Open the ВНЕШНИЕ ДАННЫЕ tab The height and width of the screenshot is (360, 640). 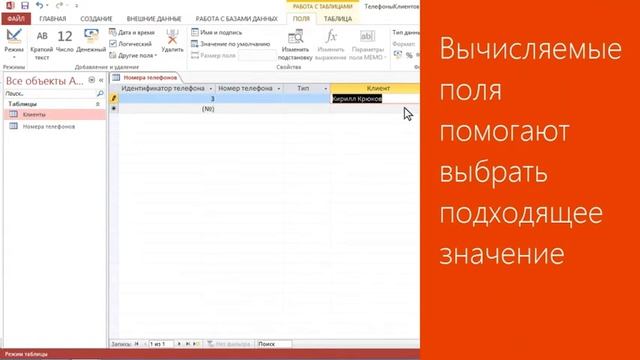coord(154,19)
